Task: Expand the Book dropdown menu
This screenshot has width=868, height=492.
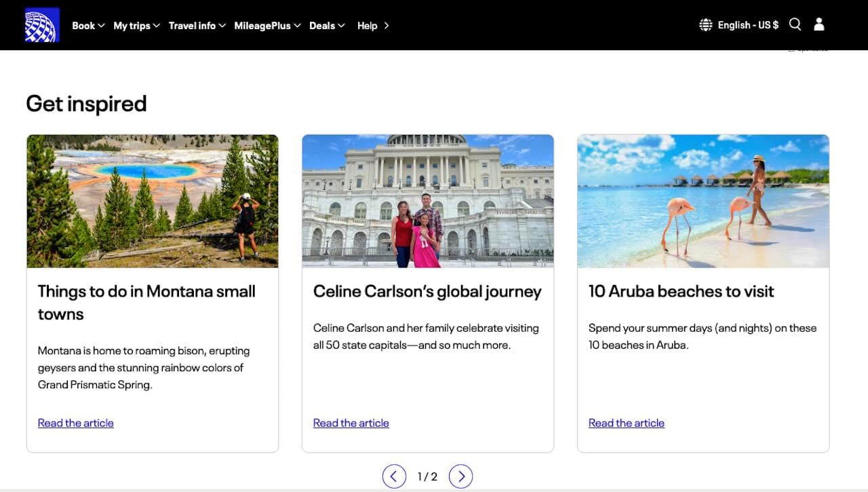Action: pyautogui.click(x=88, y=26)
